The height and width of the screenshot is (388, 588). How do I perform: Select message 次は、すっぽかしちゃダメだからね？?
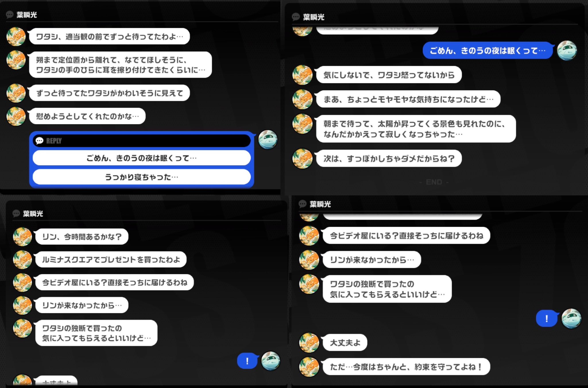pos(389,158)
